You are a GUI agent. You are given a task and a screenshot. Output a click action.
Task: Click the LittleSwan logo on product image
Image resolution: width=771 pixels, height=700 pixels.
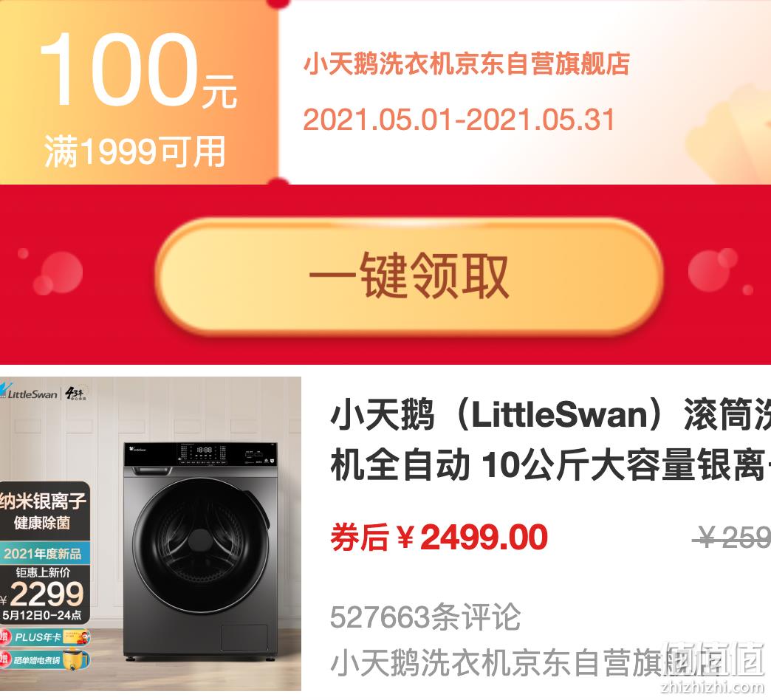pos(29,392)
